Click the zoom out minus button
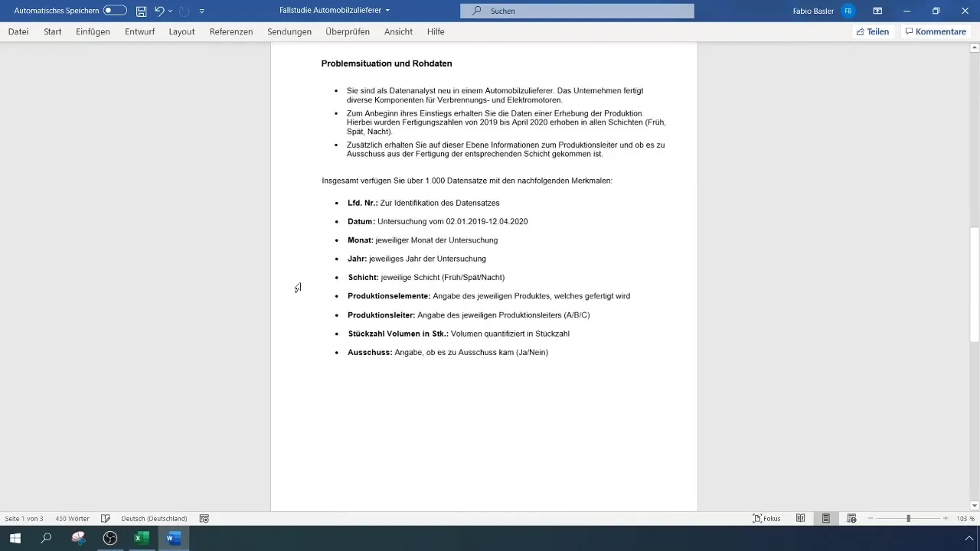Image resolution: width=980 pixels, height=551 pixels. (x=871, y=518)
